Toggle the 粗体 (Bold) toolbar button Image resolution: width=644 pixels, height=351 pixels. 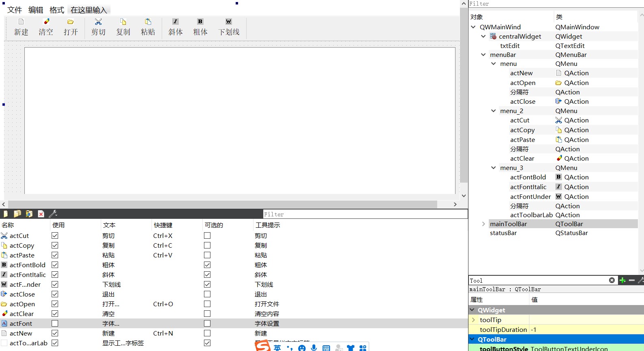pos(200,27)
